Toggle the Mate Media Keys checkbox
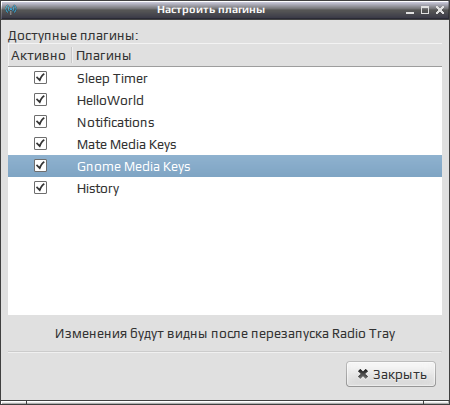 40,144
